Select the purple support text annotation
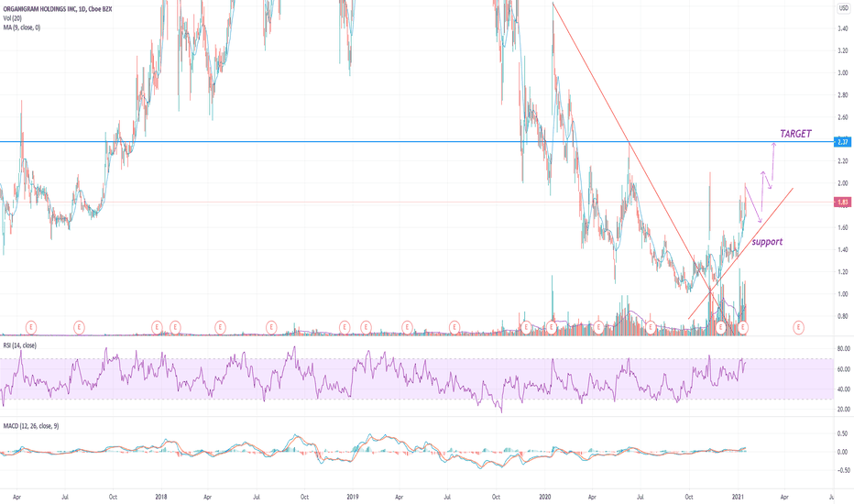Viewport: 854px width, 504px height. [767, 241]
